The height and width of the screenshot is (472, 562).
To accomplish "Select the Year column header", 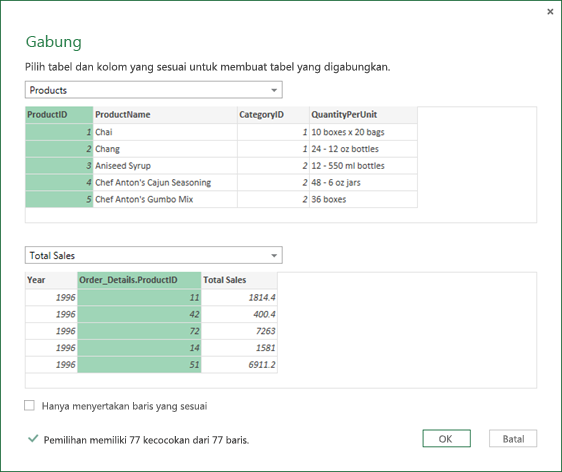I will [x=51, y=280].
